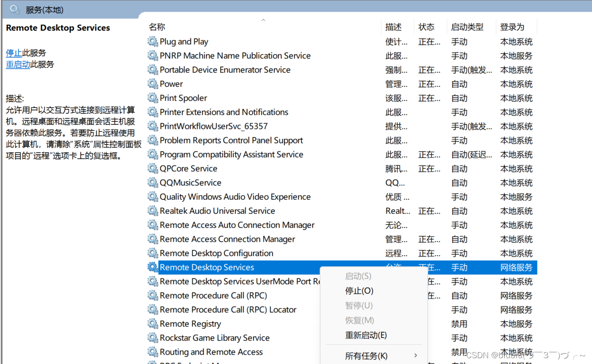Click gear icon for Realtek Audio Universal Service
The image size is (592, 364).
point(153,211)
